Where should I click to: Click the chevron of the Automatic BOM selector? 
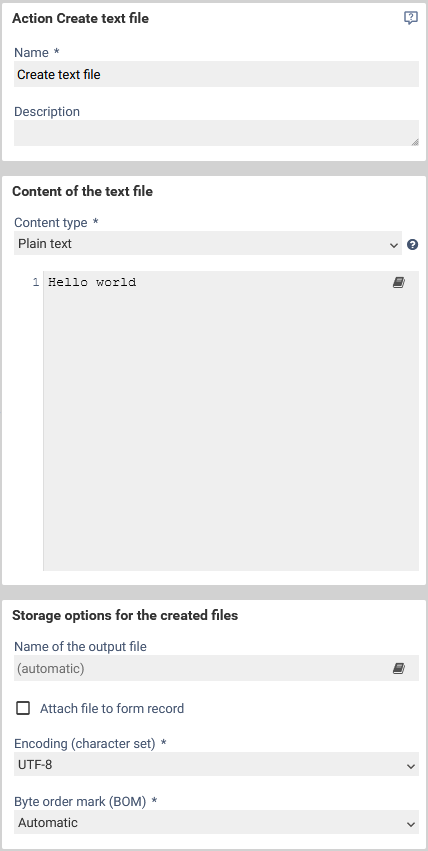(x=411, y=824)
